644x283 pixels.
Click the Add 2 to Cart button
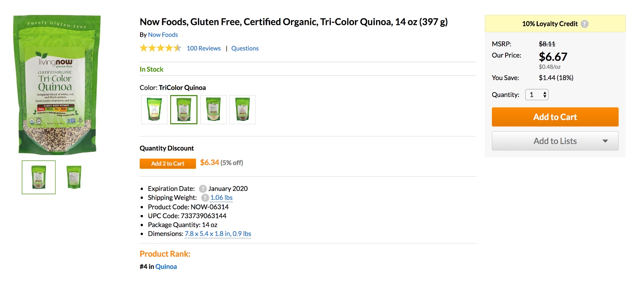(x=168, y=163)
